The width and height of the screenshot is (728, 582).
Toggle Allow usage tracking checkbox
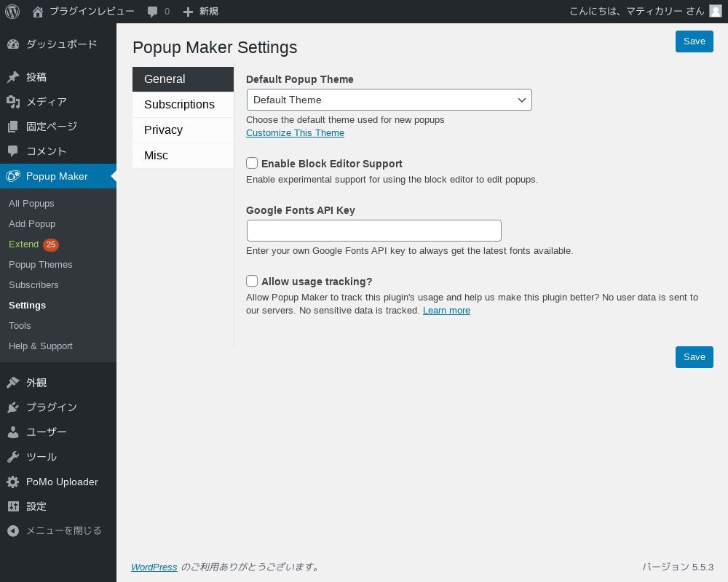click(252, 281)
